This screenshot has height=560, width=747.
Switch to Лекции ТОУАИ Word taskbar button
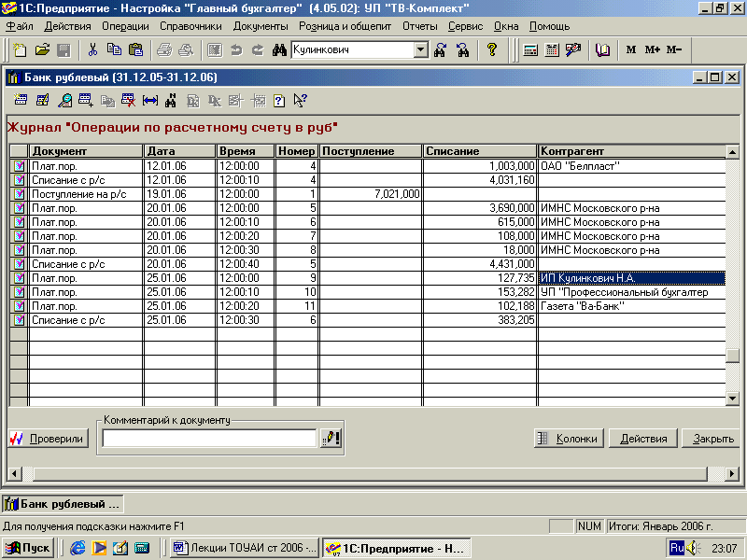[245, 548]
